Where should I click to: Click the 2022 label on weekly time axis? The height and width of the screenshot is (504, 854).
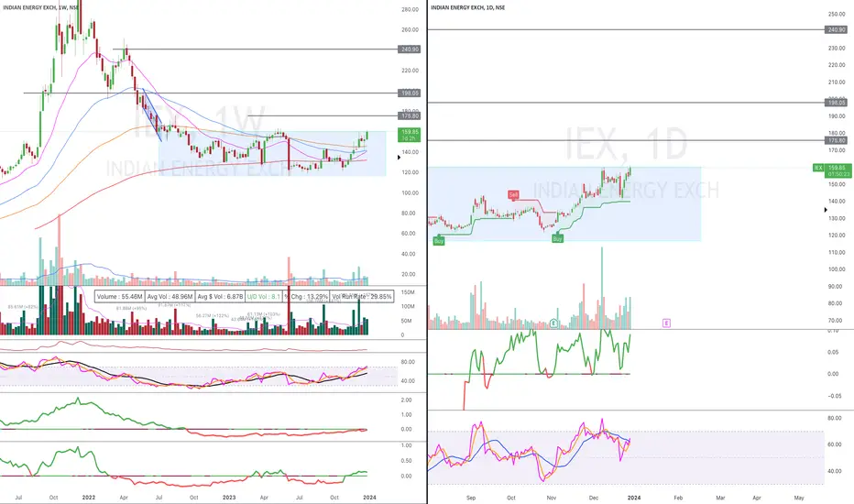pyautogui.click(x=88, y=498)
